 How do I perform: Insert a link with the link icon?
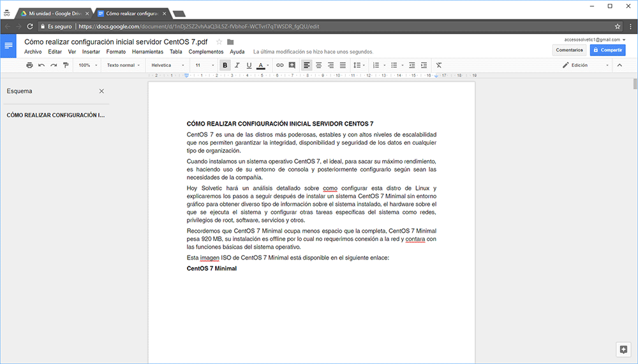tap(280, 65)
